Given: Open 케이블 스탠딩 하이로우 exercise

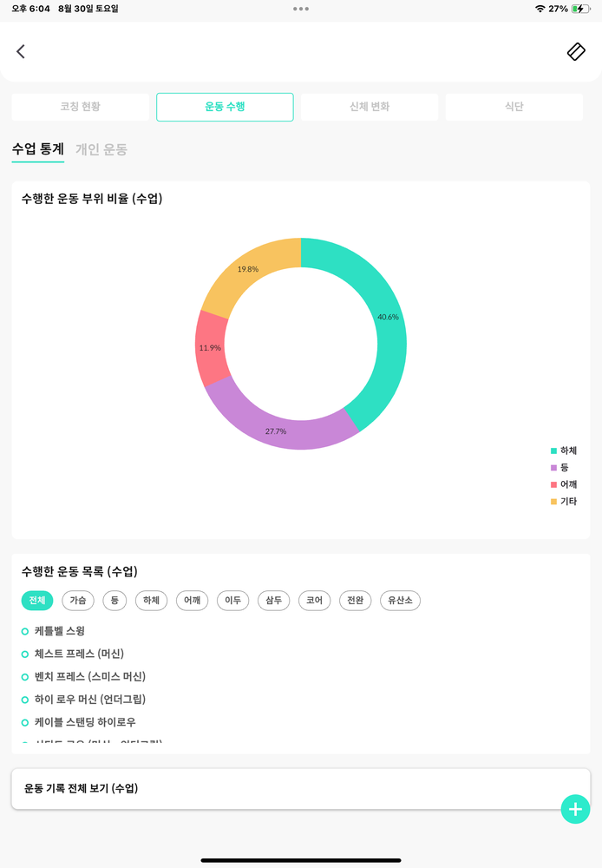Looking at the screenshot, I should 85,722.
